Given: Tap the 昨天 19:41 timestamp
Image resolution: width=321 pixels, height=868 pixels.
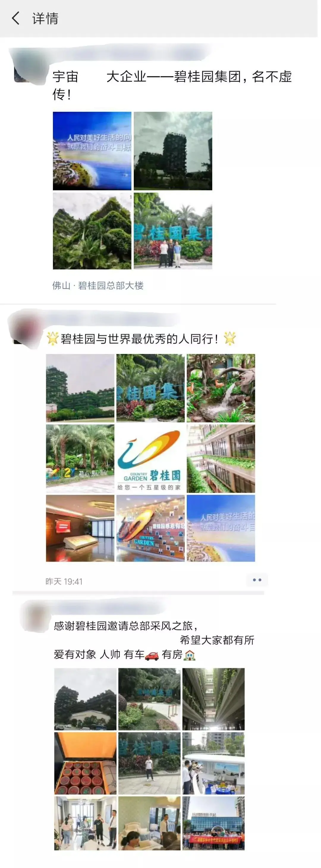Looking at the screenshot, I should (x=64, y=581).
